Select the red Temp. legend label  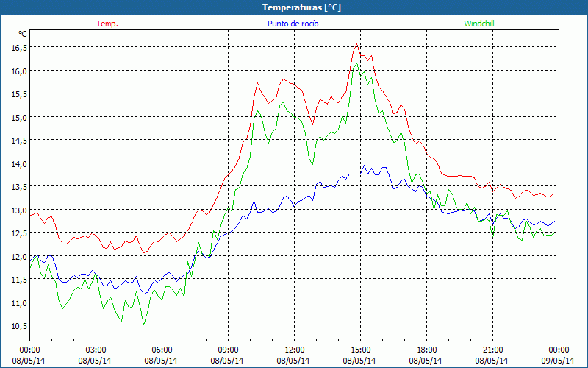point(107,24)
